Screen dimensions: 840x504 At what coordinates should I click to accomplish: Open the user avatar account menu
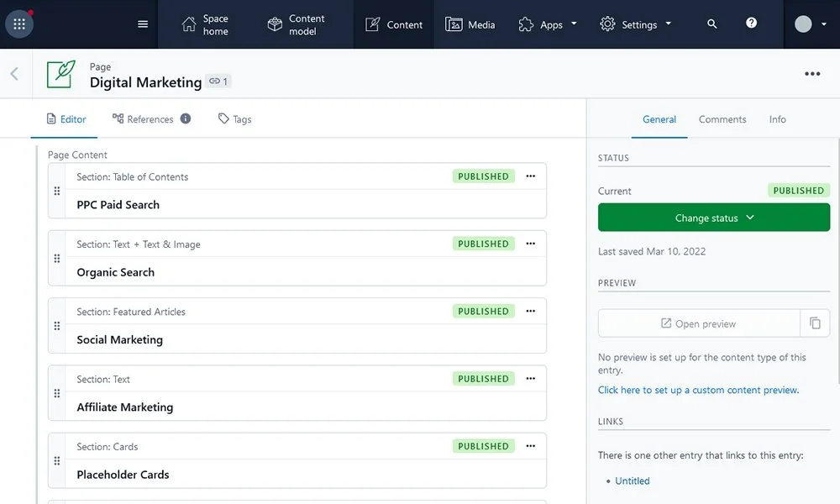(810, 24)
